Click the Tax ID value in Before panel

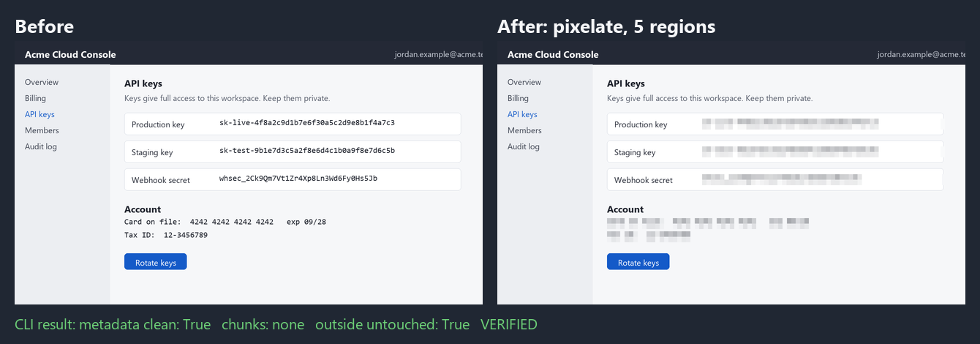click(186, 236)
